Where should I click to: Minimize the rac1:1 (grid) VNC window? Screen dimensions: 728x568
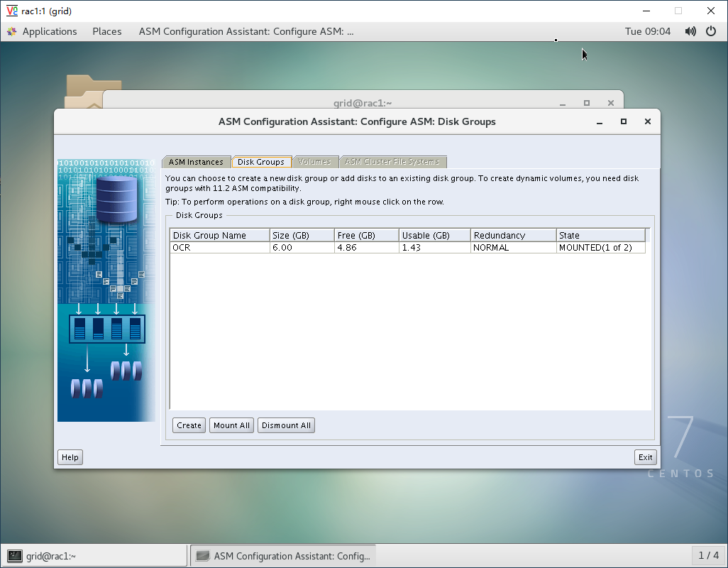[646, 11]
